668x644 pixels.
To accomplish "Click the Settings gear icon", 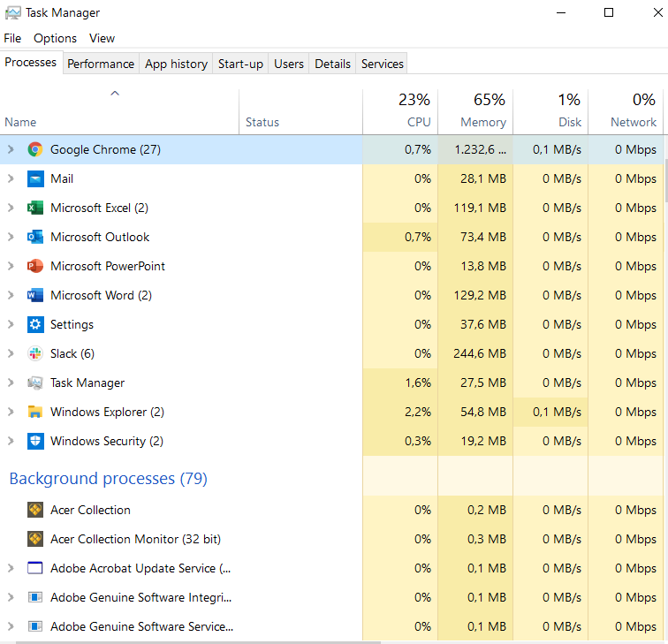I will point(35,324).
